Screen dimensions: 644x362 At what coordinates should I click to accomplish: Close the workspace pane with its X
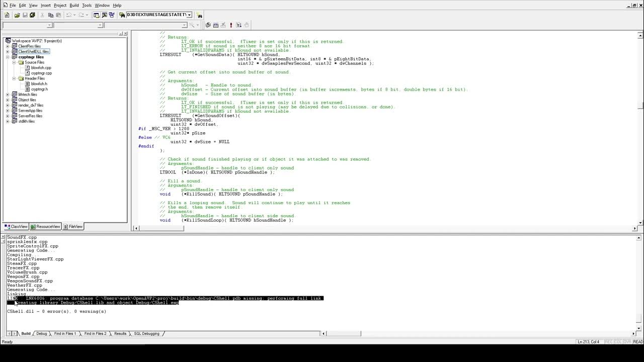coord(125,34)
